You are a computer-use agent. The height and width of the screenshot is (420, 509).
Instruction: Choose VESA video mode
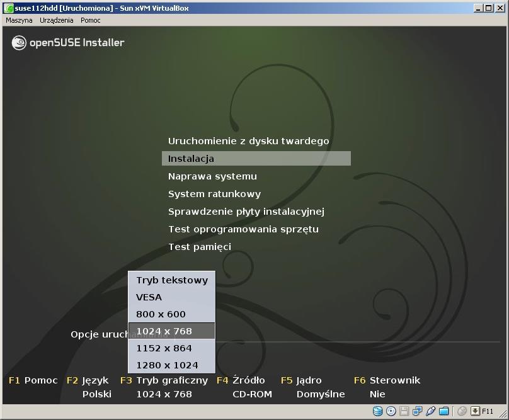[x=172, y=297]
